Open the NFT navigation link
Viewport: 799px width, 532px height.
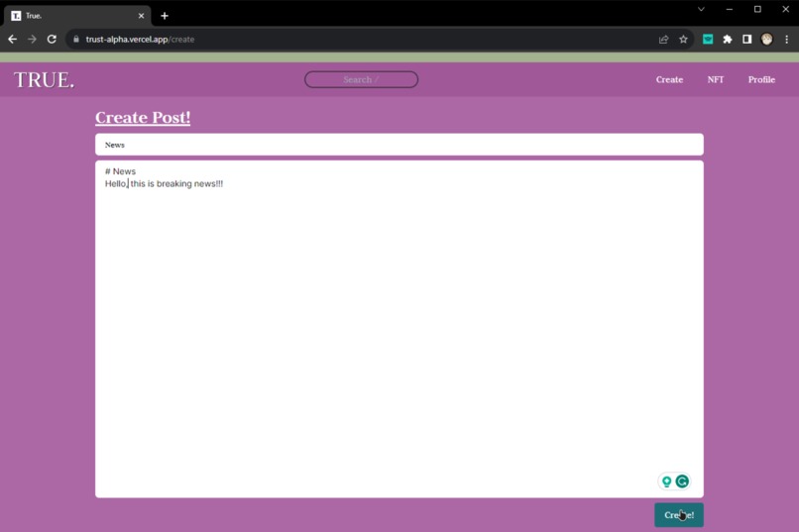tap(715, 79)
